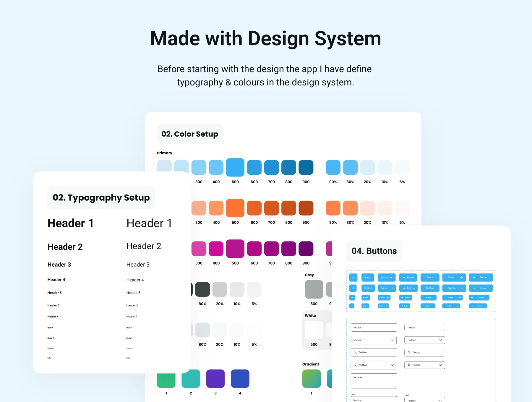
Task: Select blue 90% opacity swatch
Action: point(333,167)
